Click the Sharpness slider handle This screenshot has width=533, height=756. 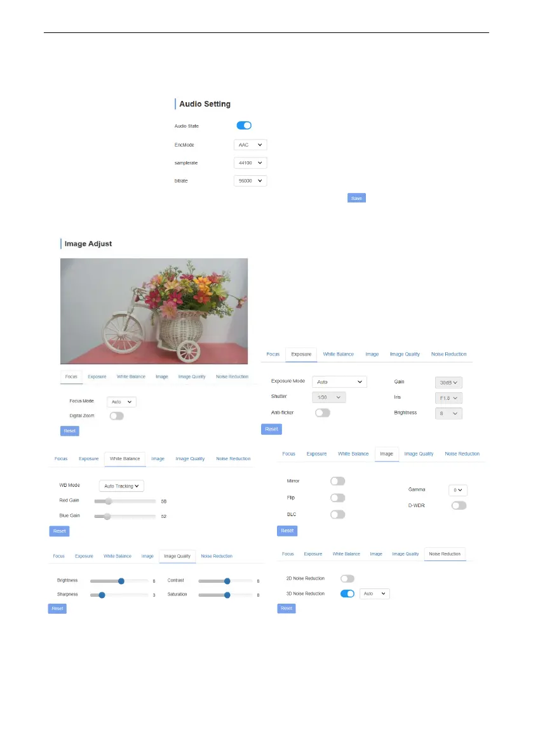coord(102,595)
